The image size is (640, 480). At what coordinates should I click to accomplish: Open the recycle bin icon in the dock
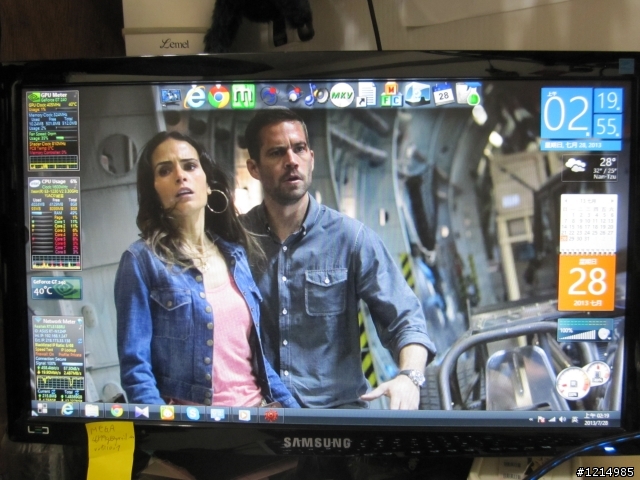pos(468,94)
